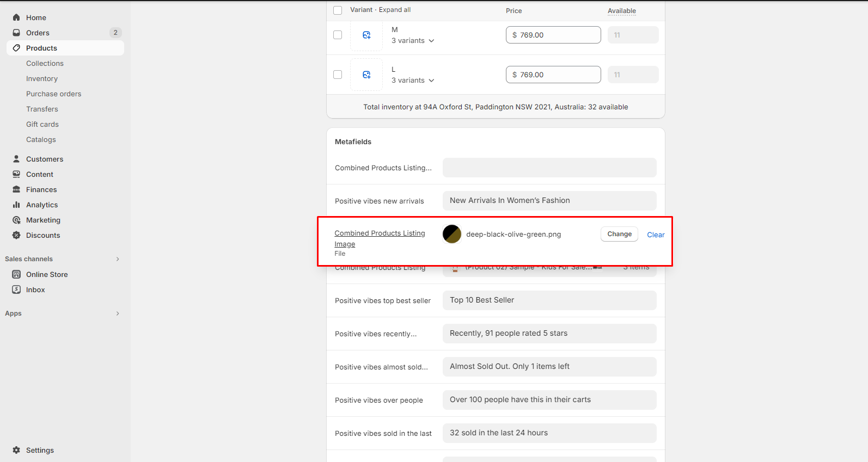The image size is (868, 462).
Task: Toggle the select-all variants checkbox
Action: click(338, 10)
